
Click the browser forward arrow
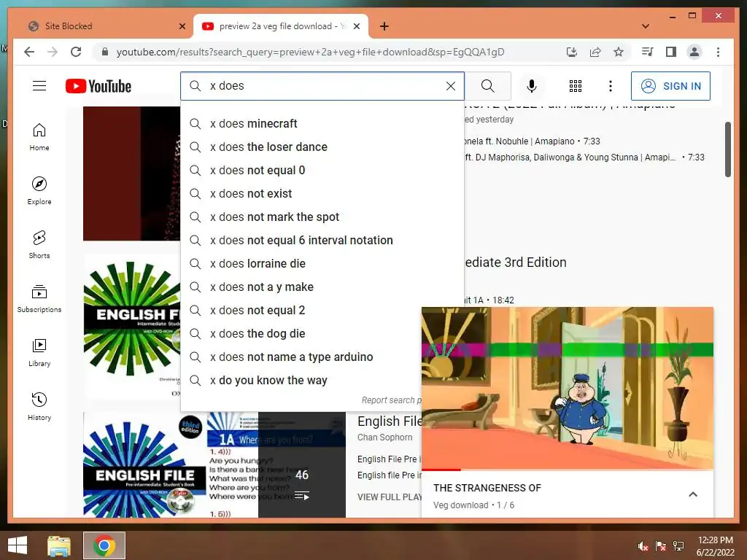point(53,52)
